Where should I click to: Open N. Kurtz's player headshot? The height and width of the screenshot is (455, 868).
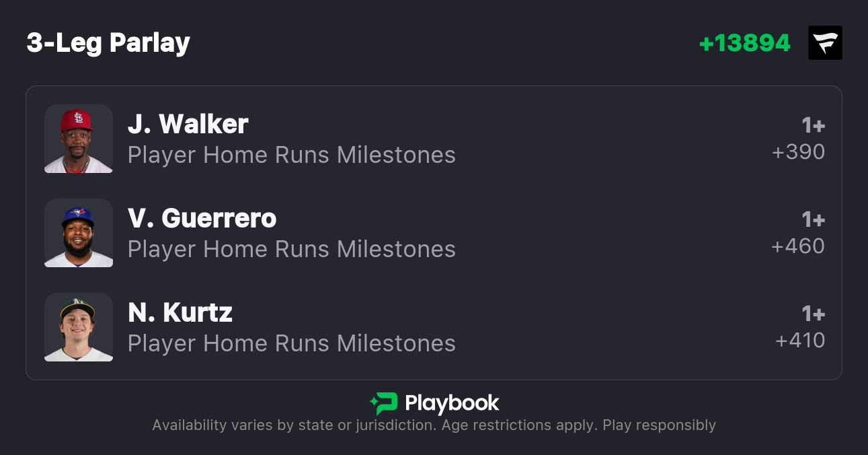click(x=79, y=327)
